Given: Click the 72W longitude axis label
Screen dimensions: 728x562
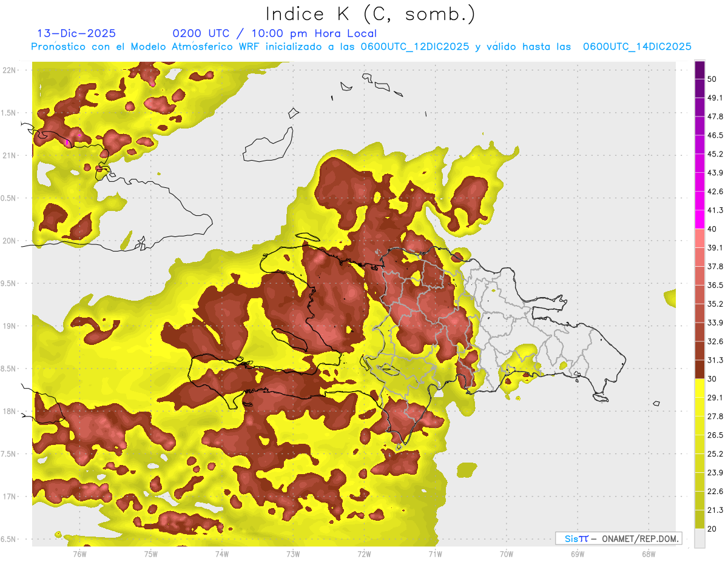Looking at the screenshot, I should (364, 554).
